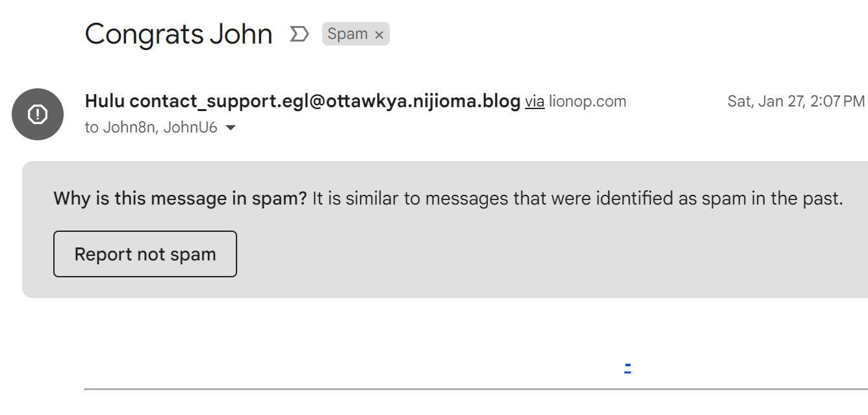Click the "Congrats John" subject heading
This screenshot has width=868, height=415.
(179, 34)
